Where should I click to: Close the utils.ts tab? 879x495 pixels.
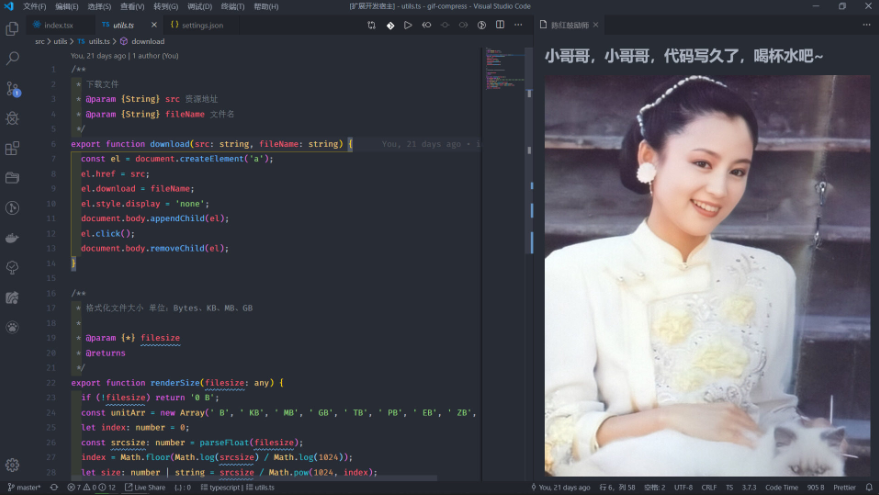point(154,25)
